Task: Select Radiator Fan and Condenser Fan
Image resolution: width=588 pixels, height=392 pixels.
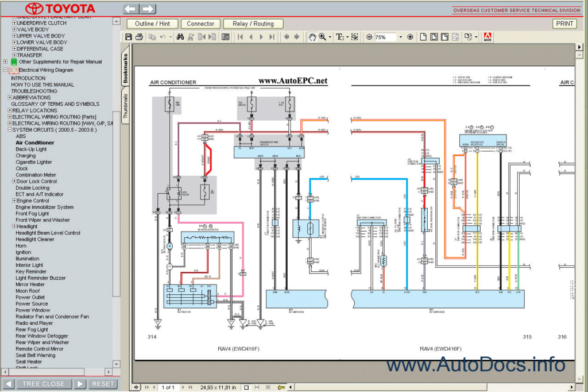Action: (52, 317)
